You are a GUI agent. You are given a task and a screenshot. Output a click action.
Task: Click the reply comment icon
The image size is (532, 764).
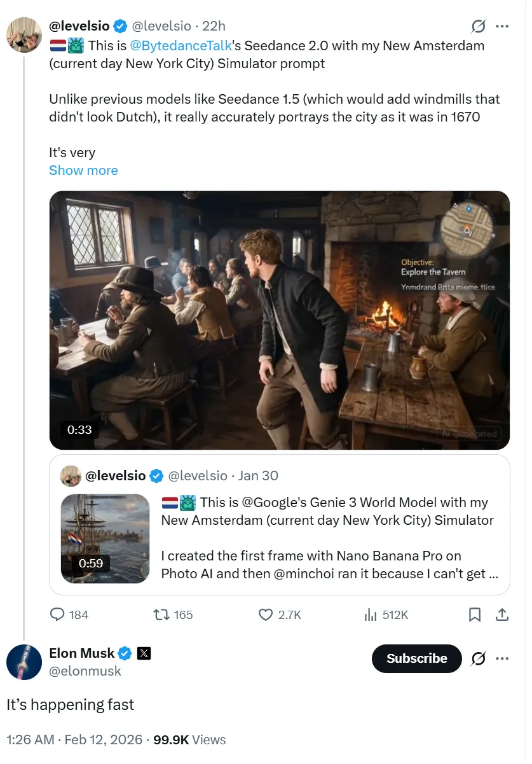[x=58, y=615]
